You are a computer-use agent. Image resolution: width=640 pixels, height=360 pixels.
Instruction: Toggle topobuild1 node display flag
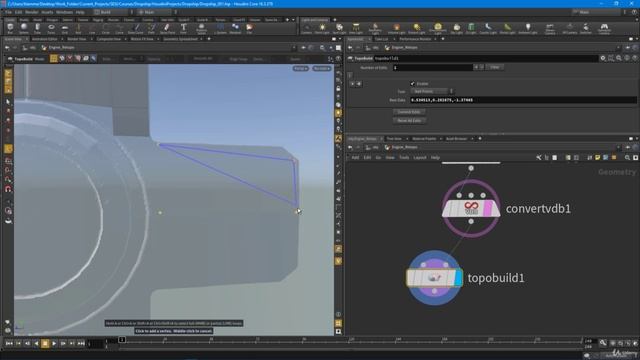[x=458, y=278]
